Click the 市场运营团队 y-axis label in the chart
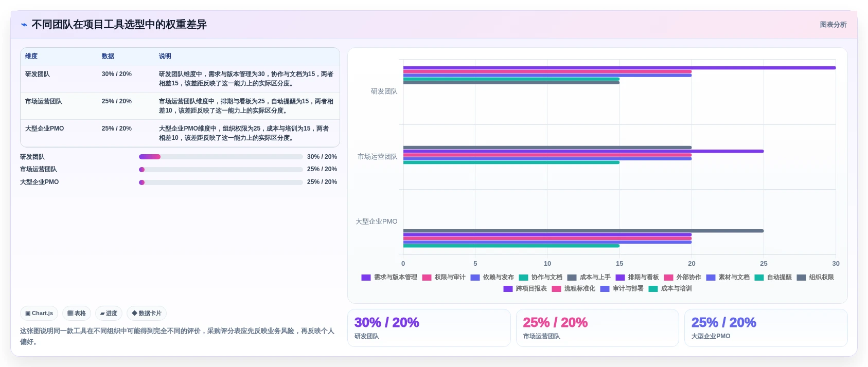 (378, 157)
